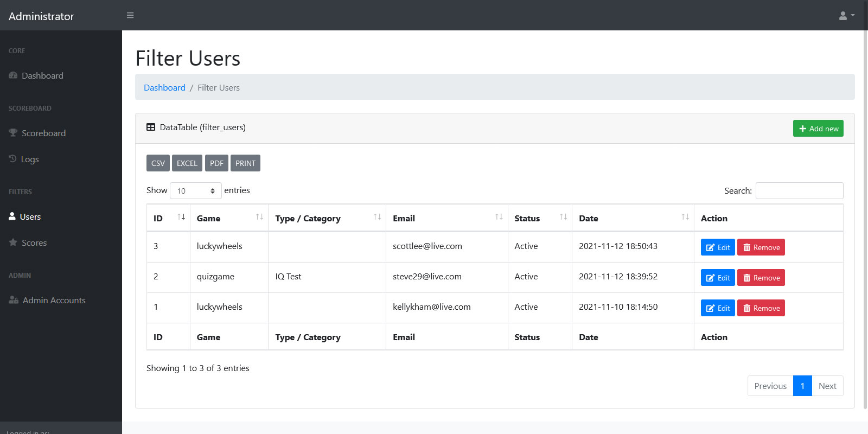This screenshot has height=434, width=868.
Task: Go to Scoreboard in sidebar
Action: pos(43,133)
